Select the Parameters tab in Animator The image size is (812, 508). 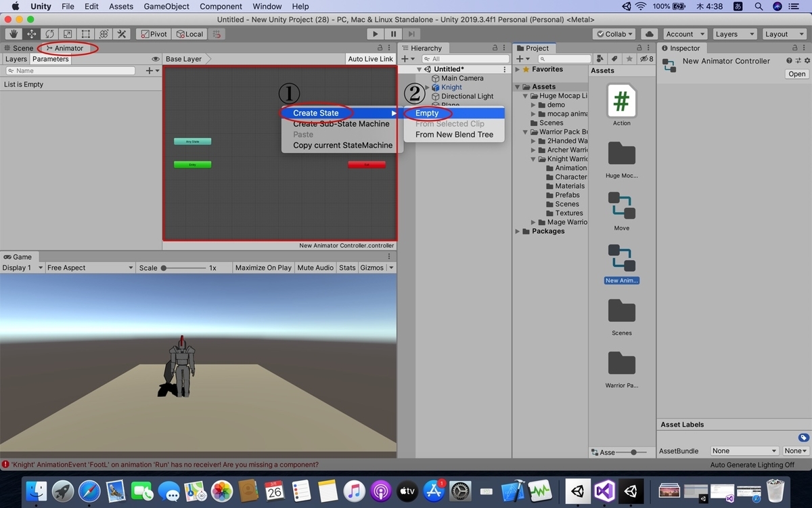point(51,59)
